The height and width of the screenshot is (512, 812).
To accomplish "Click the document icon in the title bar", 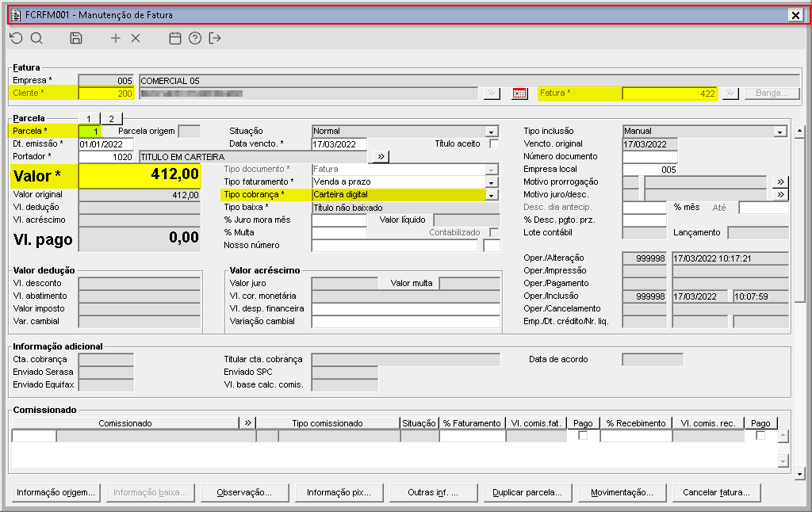I will click(16, 15).
